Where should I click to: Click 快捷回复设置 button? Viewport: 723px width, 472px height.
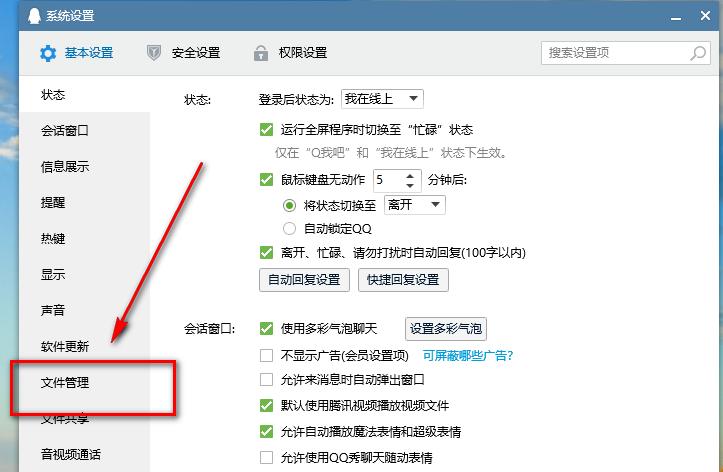coord(403,280)
